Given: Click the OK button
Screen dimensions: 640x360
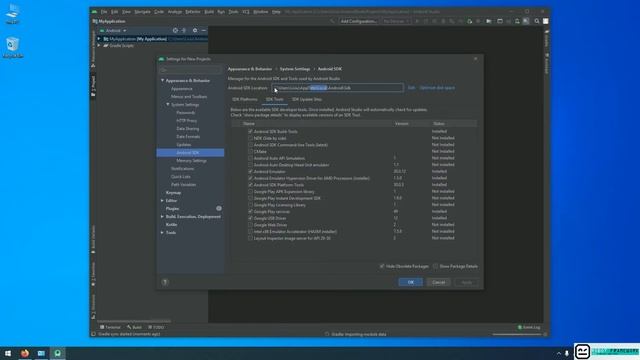Looking at the screenshot, I should pos(411,282).
